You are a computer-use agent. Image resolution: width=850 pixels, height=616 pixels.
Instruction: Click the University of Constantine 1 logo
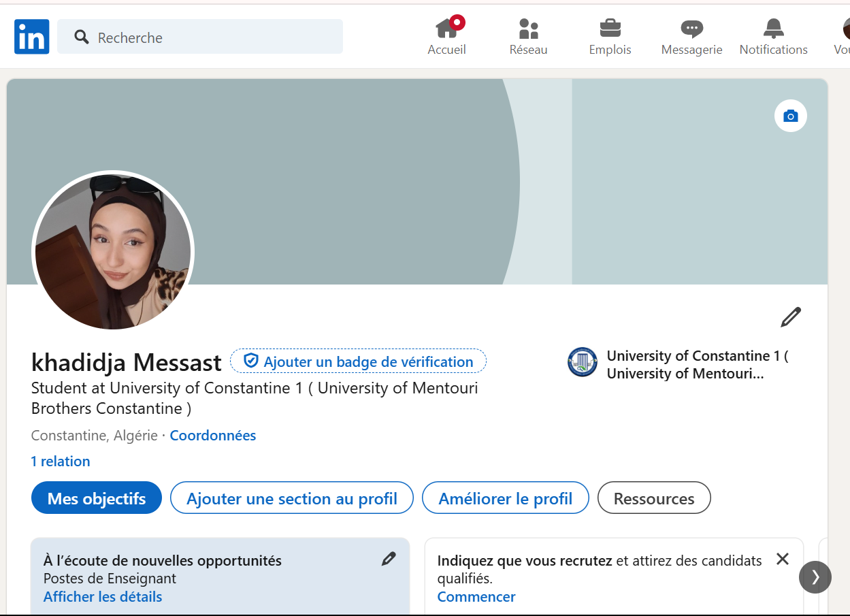(x=583, y=362)
